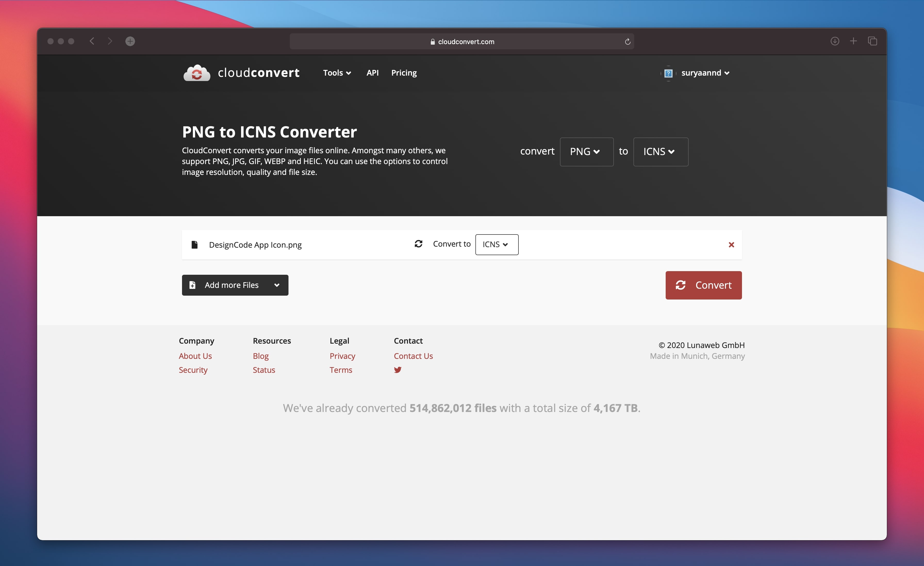Image resolution: width=924 pixels, height=566 pixels.
Task: Open the Pricing page
Action: coord(404,73)
